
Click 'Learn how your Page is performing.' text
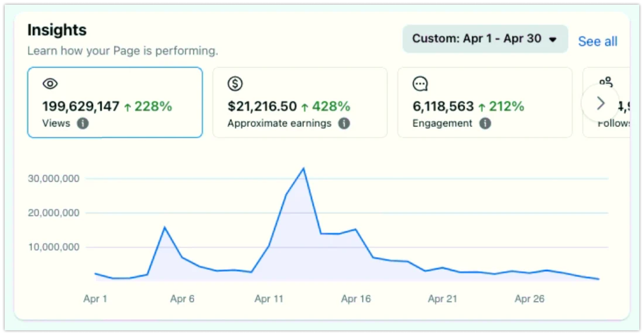[123, 51]
